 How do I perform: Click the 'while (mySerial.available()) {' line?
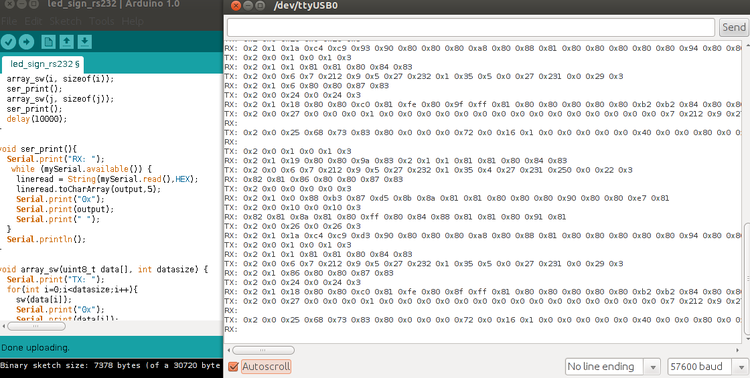pos(81,169)
